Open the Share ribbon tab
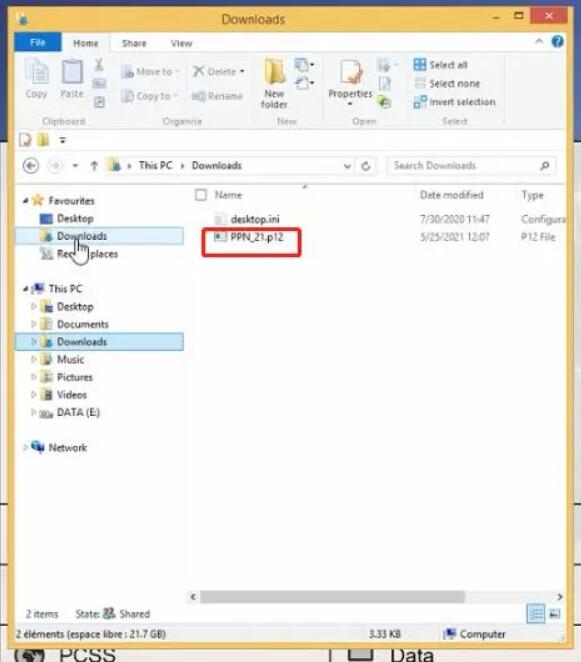 tap(134, 43)
